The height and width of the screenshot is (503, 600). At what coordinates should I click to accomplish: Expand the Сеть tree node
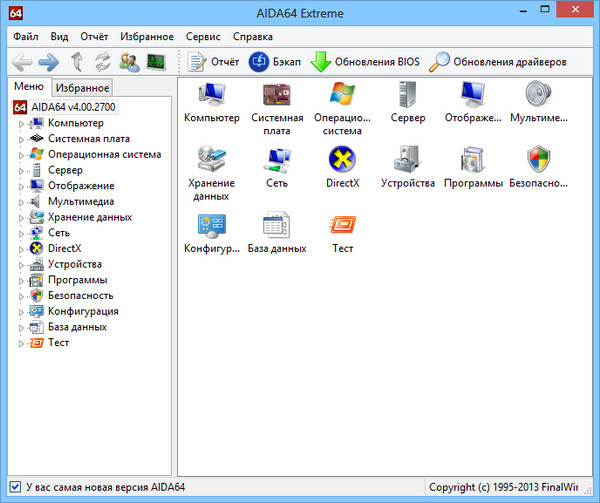pyautogui.click(x=21, y=232)
